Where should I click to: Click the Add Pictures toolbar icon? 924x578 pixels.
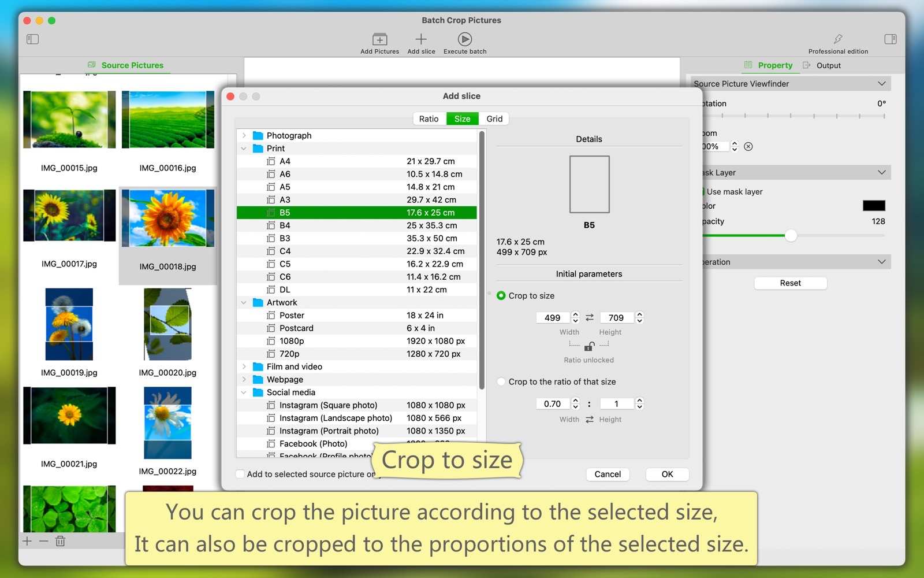click(x=379, y=39)
